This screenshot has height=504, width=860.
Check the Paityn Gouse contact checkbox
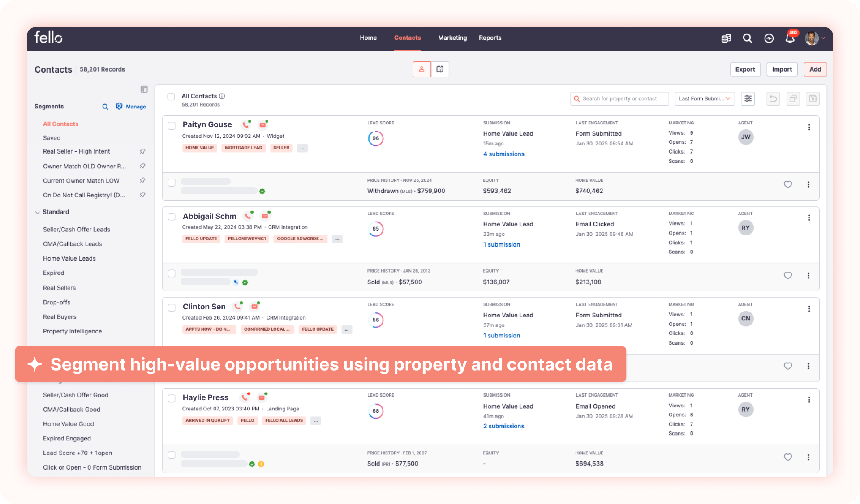172,126
